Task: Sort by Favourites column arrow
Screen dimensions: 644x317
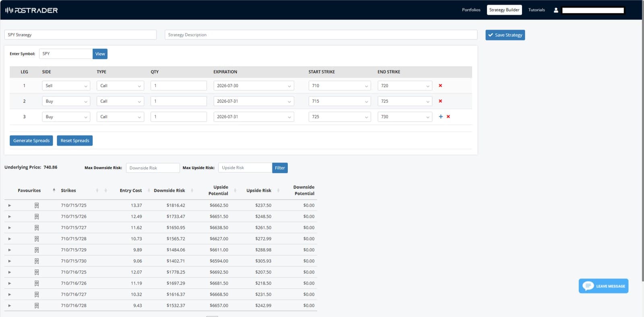Action: [x=54, y=190]
